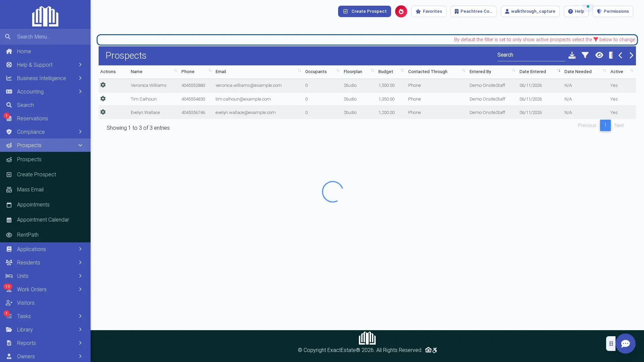644x362 pixels.
Task: Click the right arrow icon in Prospects header
Action: [631, 55]
